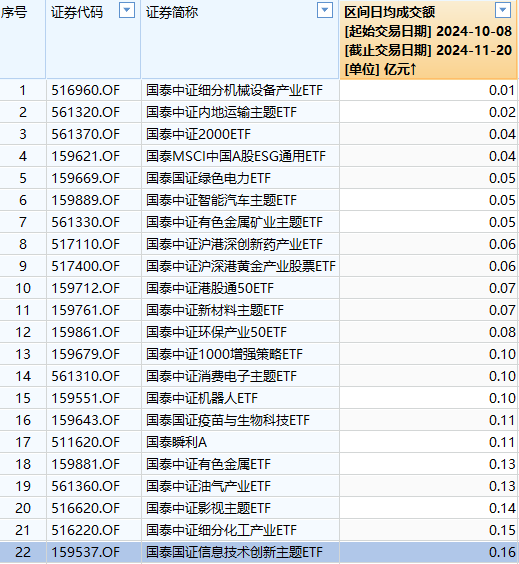
Task: Click name 国泰瞬利A
Action: [177, 442]
